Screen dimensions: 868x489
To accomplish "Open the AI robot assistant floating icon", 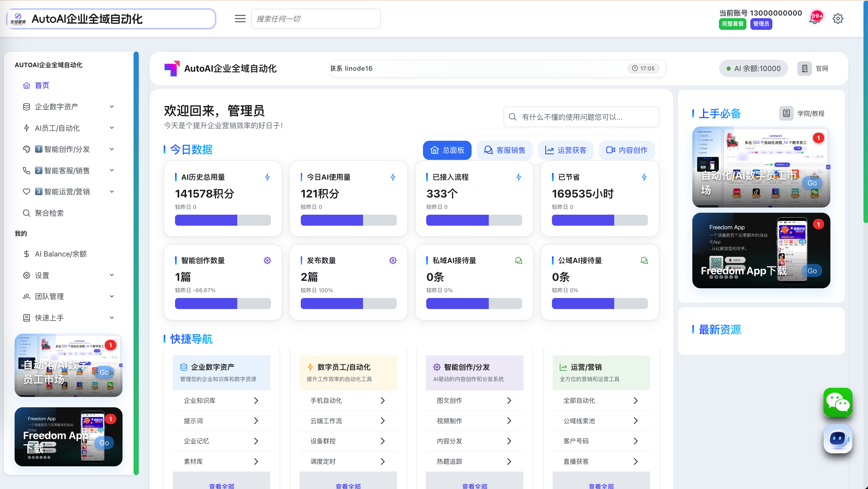I will coord(838,439).
